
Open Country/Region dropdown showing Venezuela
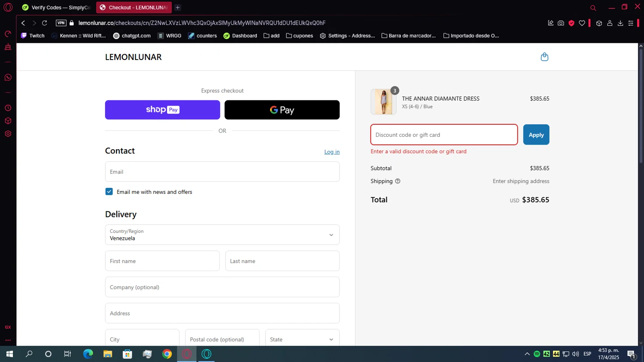[222, 235]
